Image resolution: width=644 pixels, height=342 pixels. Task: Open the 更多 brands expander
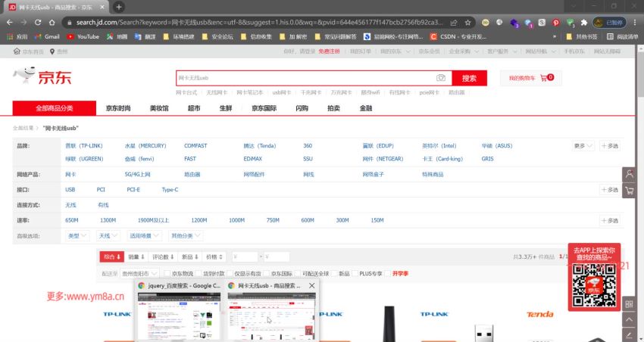[582, 146]
